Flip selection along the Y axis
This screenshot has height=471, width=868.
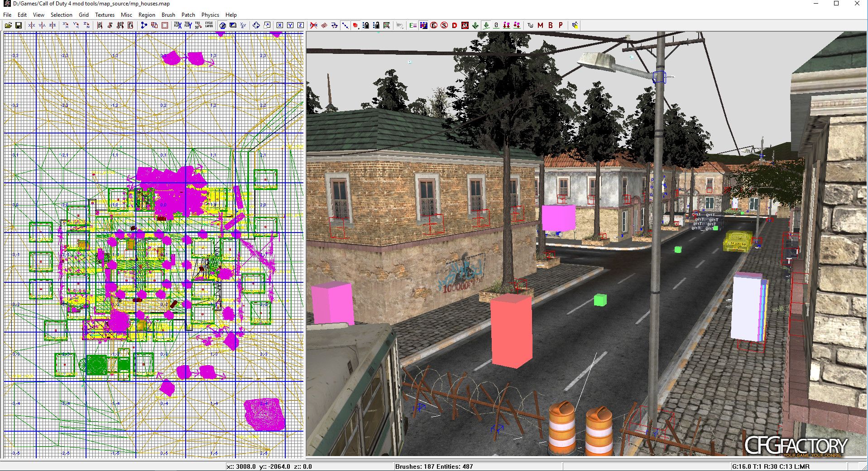(42, 25)
